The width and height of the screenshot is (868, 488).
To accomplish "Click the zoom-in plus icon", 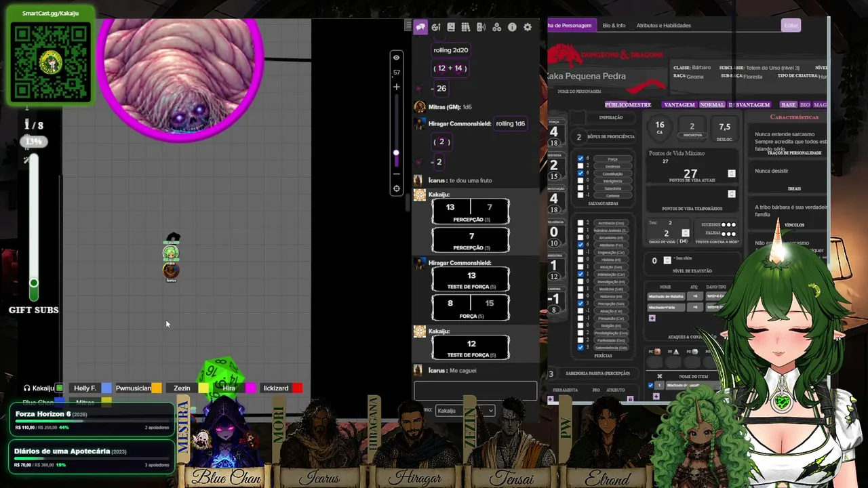I will click(396, 87).
